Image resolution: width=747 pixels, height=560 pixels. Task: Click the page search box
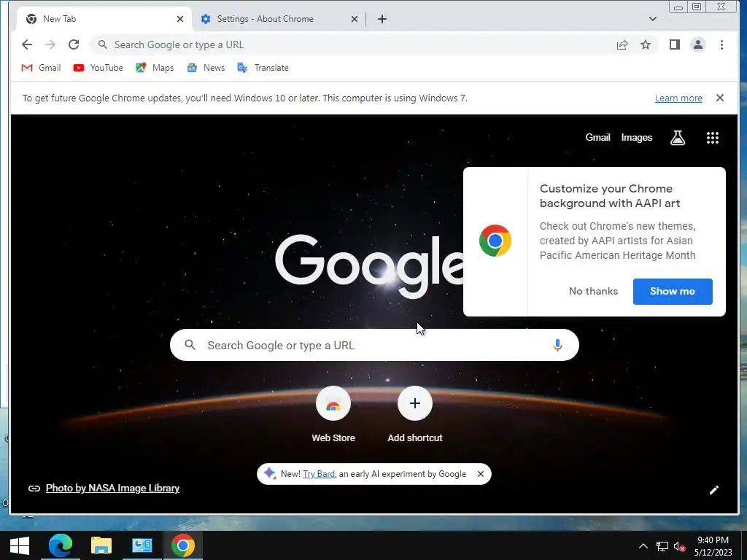pos(374,345)
